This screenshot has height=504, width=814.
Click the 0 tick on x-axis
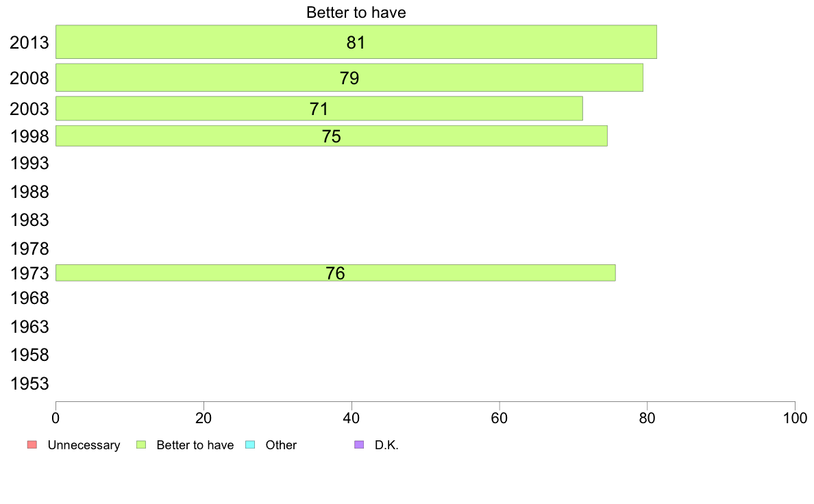pyautogui.click(x=56, y=418)
